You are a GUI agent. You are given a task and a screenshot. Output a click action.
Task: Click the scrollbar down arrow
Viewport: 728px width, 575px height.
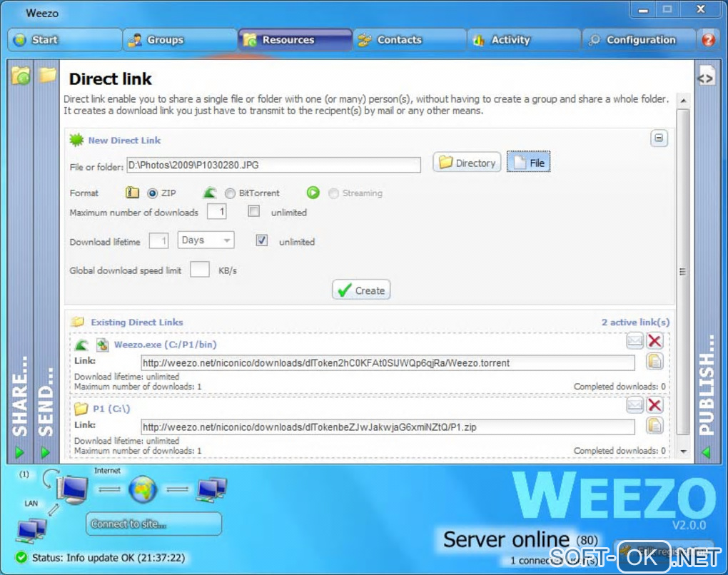[683, 451]
